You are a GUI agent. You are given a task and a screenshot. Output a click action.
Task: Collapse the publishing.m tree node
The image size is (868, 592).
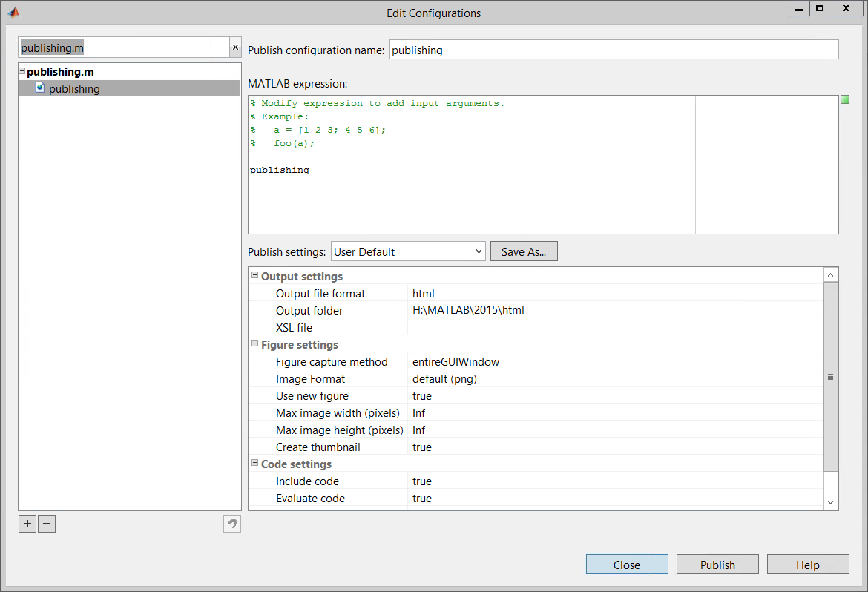click(22, 72)
